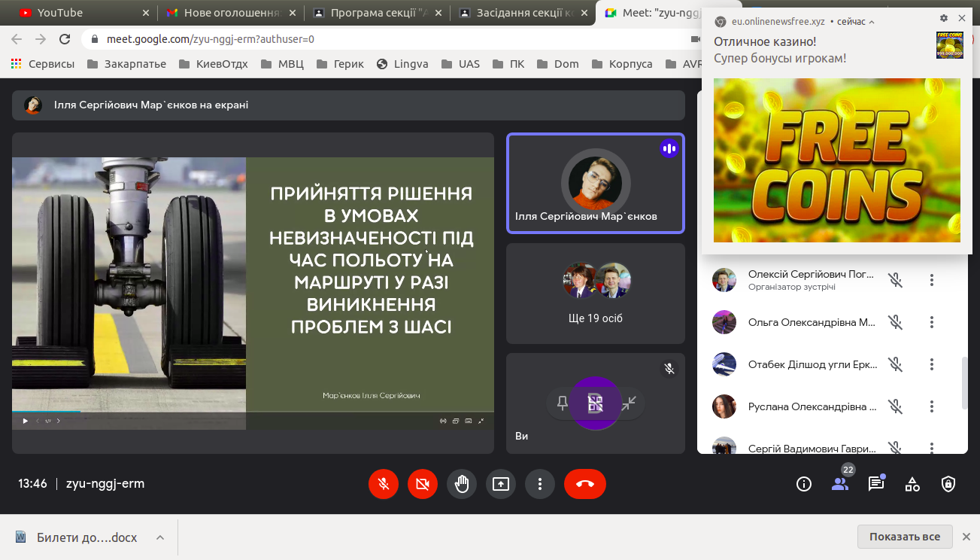The image size is (980, 560).
Task: Open the Activities panel icon
Action: [x=912, y=484]
